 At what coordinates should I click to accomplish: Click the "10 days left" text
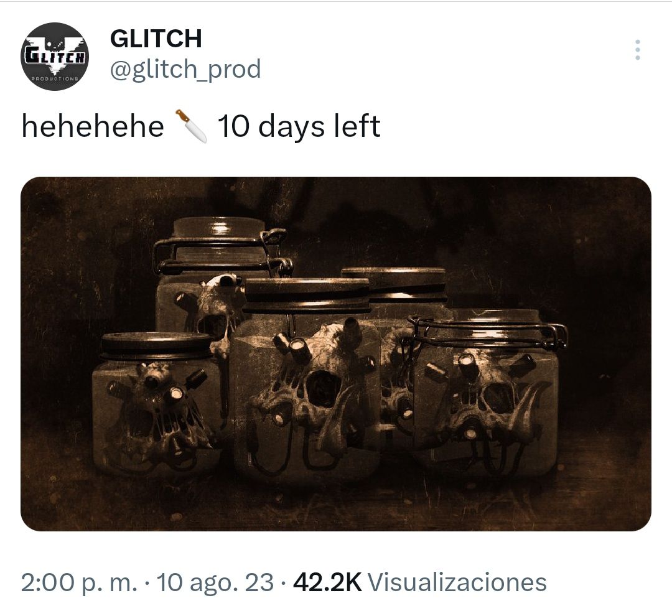299,127
